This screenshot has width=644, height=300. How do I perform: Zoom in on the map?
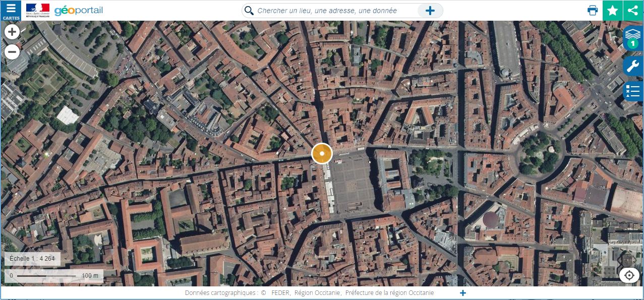tap(12, 32)
